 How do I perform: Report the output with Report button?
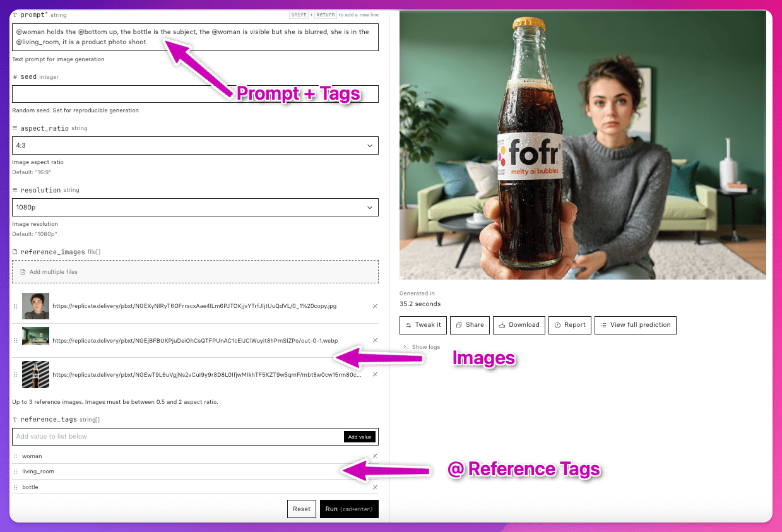570,325
